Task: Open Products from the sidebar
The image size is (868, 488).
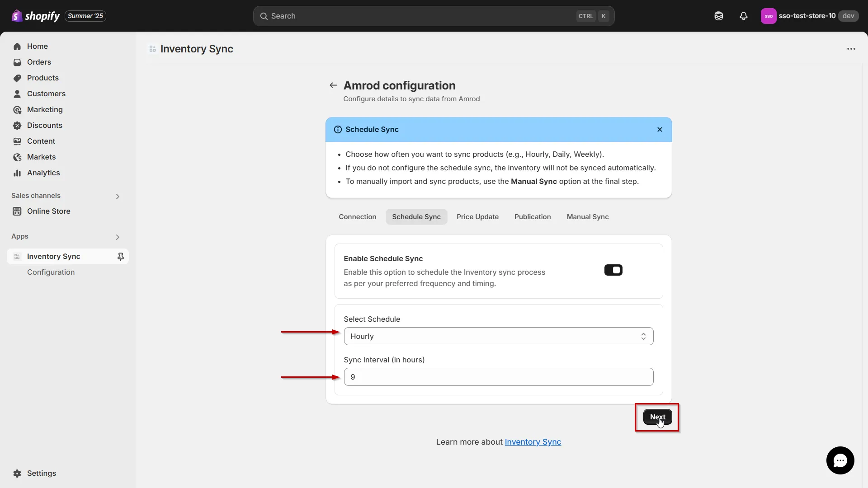Action: 42,78
